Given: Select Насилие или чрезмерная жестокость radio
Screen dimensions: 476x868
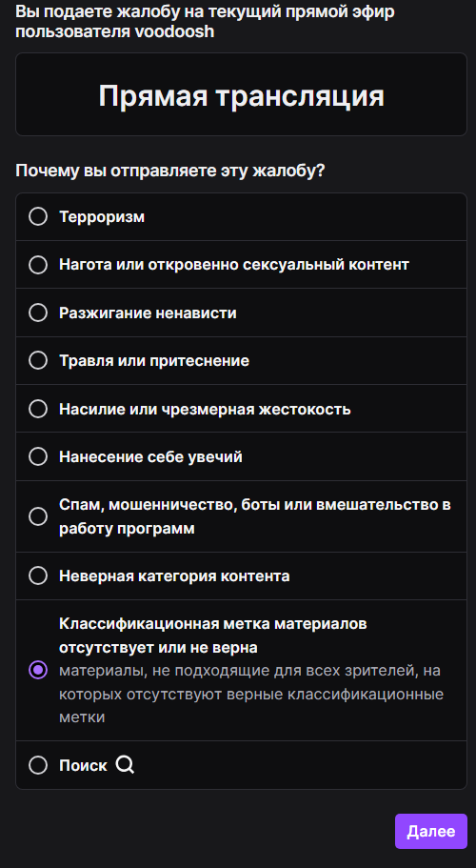Looking at the screenshot, I should click(37, 409).
